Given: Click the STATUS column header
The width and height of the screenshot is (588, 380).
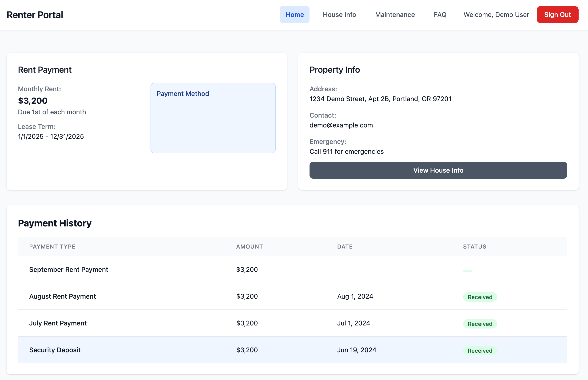Looking at the screenshot, I should click(474, 246).
